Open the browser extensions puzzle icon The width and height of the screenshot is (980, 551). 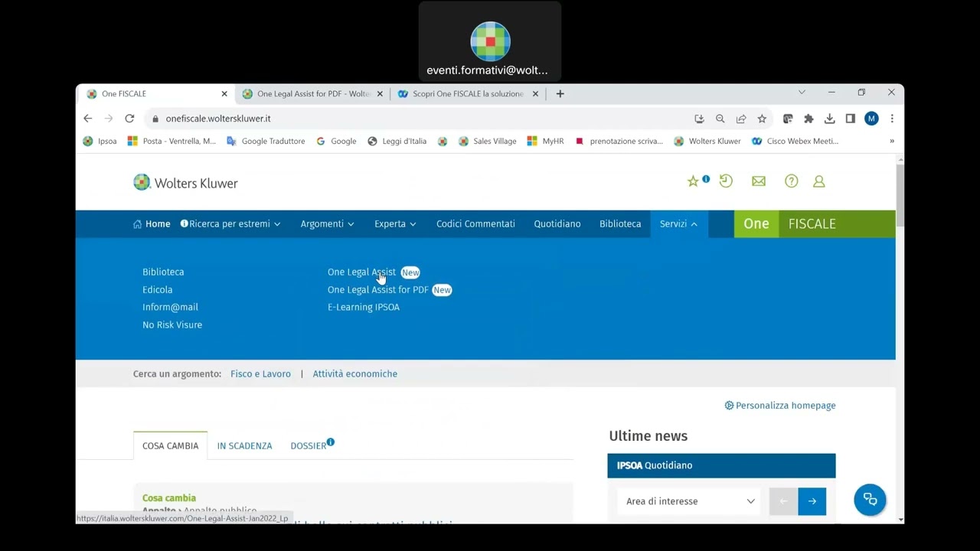808,119
